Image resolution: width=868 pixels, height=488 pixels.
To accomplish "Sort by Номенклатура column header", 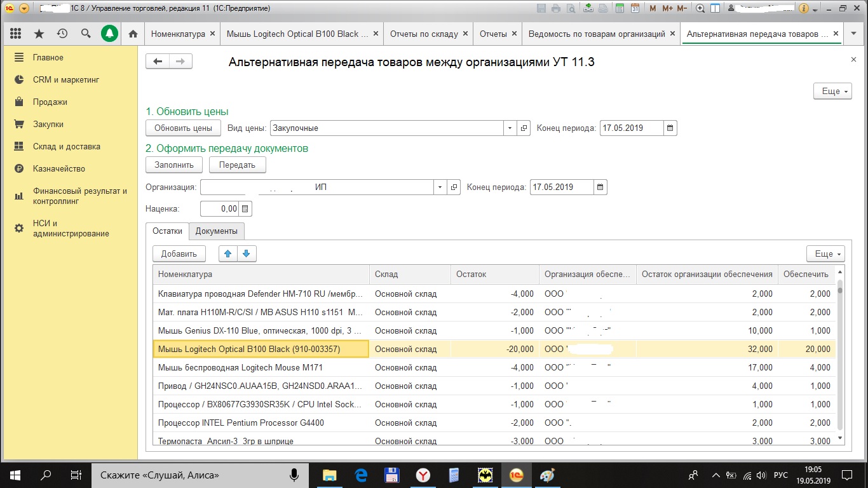I will tap(261, 274).
